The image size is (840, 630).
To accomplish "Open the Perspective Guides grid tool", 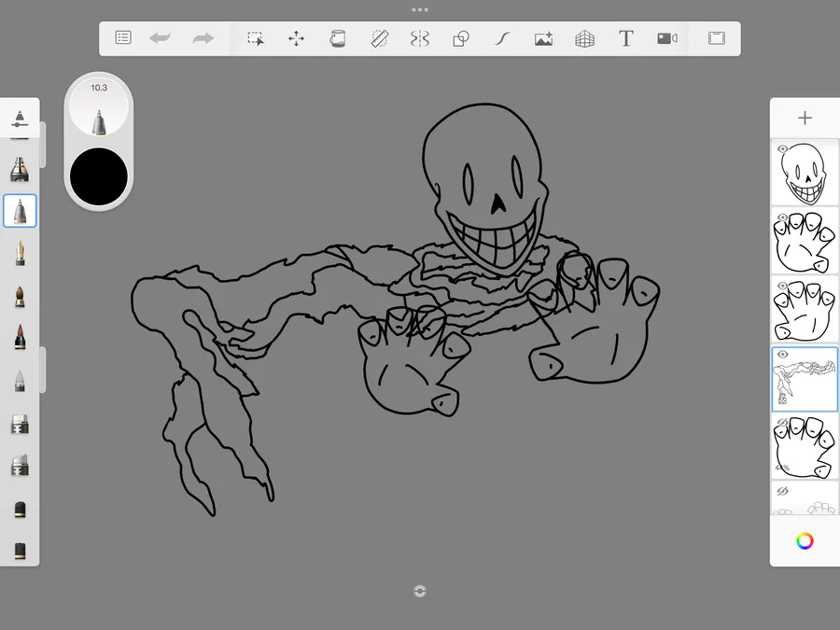I will pos(584,38).
